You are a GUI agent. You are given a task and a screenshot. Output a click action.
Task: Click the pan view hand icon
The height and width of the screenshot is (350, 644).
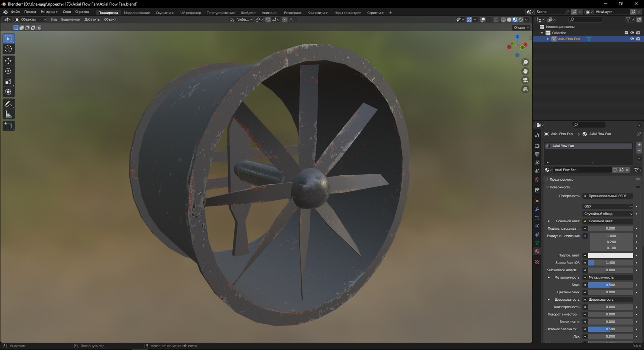pos(525,71)
